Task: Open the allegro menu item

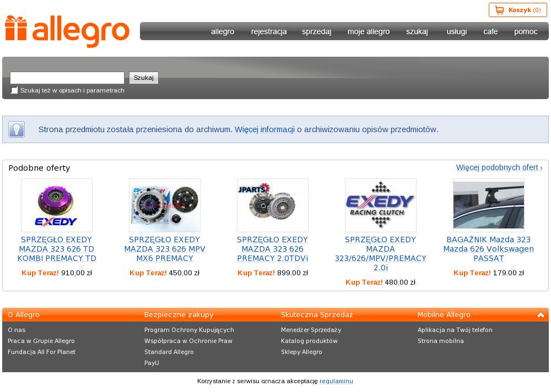Action: pyautogui.click(x=223, y=31)
